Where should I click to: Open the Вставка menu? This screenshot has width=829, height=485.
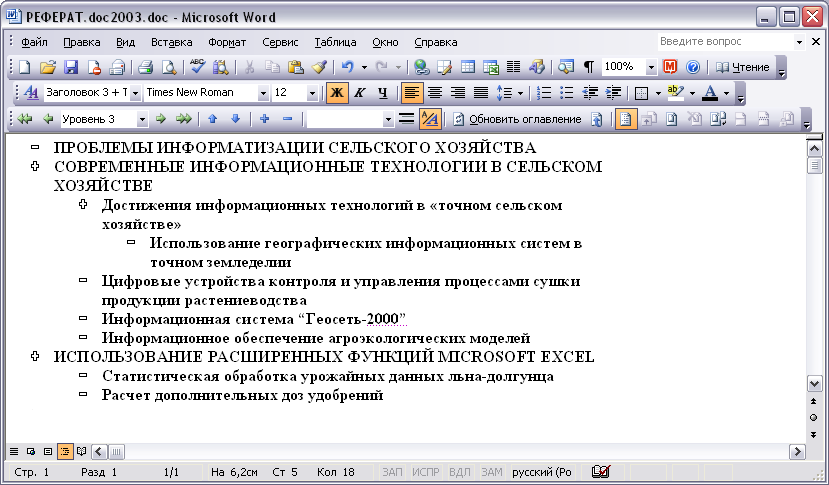[x=171, y=42]
